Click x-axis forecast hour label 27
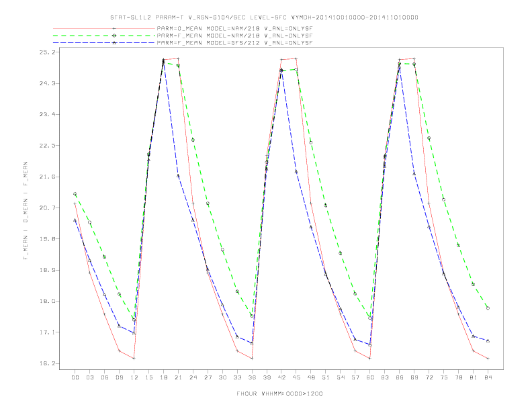532x411 pixels. click(x=208, y=377)
